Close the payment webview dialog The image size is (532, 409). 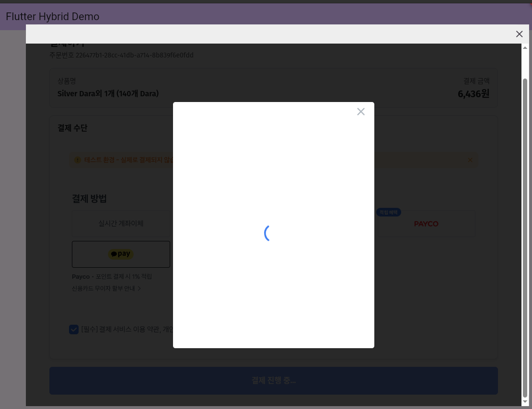(x=519, y=34)
